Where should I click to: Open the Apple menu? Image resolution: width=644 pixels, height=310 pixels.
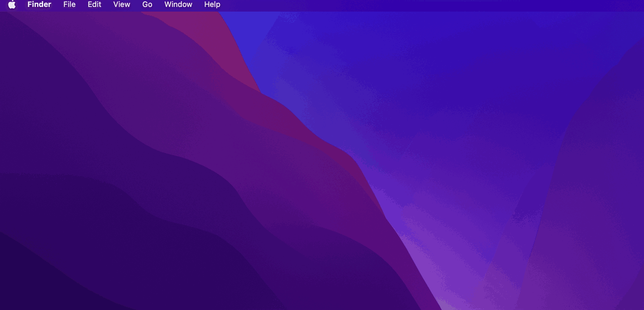[x=12, y=5]
